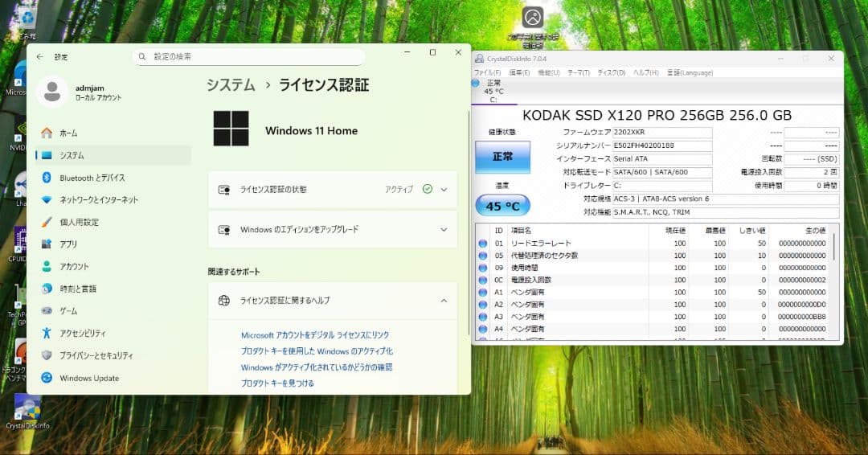This screenshot has width=868, height=455.
Task: Open ネットワークとインターネット settings
Action: coord(113,200)
